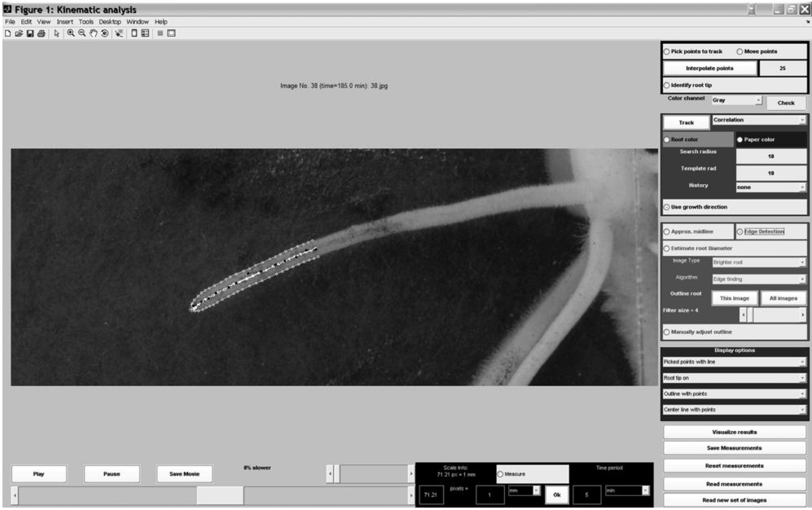The image size is (812, 510).
Task: Click the Search radius input field
Action: [770, 156]
